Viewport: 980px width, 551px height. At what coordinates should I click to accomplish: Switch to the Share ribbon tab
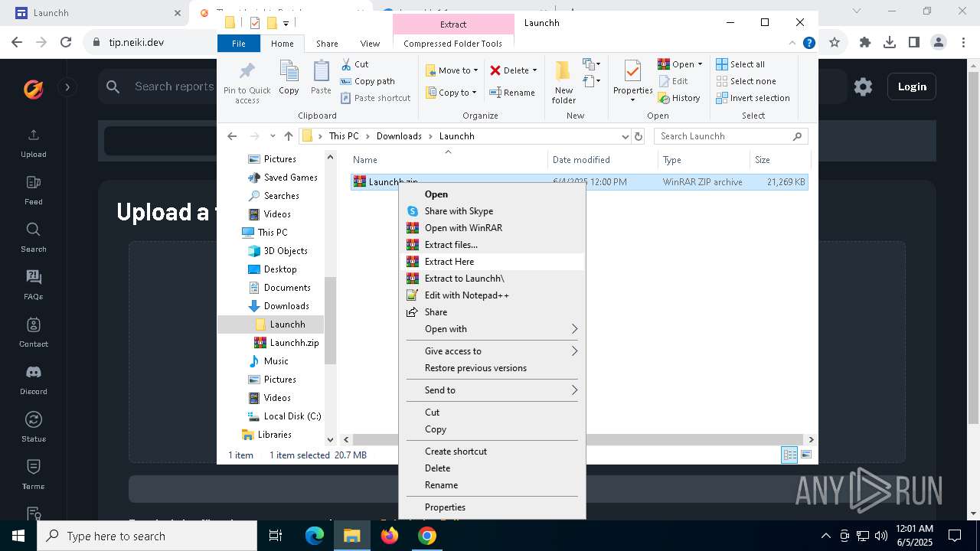(327, 44)
